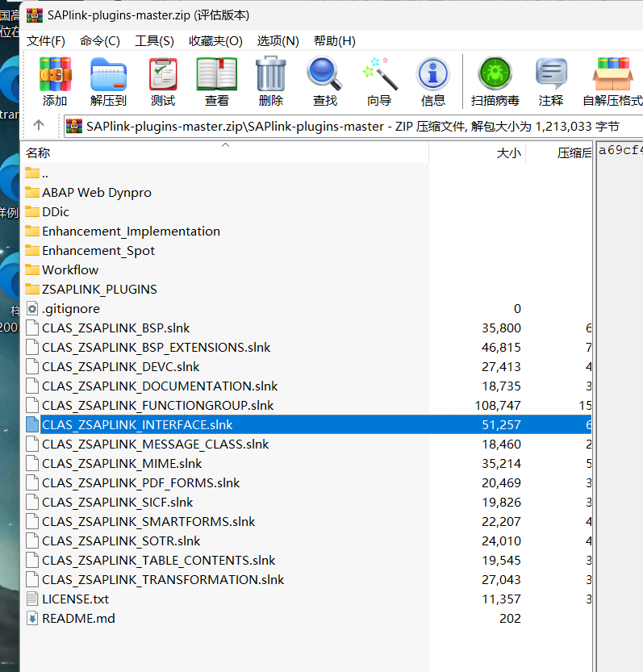Select CLAS_ZSAPLINK_PDF_FORMS.slnk in the list
This screenshot has width=643, height=672.
tap(140, 482)
